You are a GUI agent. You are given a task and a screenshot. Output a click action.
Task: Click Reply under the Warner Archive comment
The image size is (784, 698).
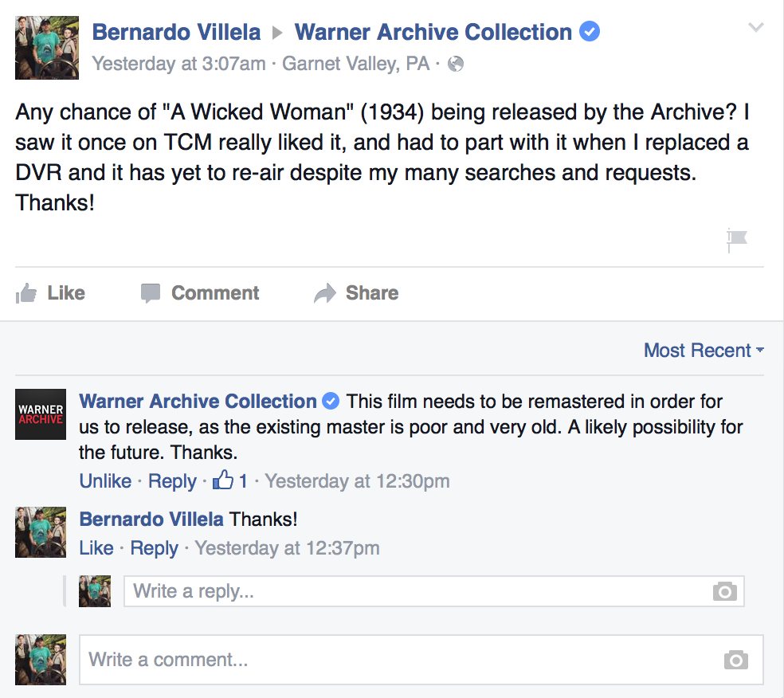point(172,480)
